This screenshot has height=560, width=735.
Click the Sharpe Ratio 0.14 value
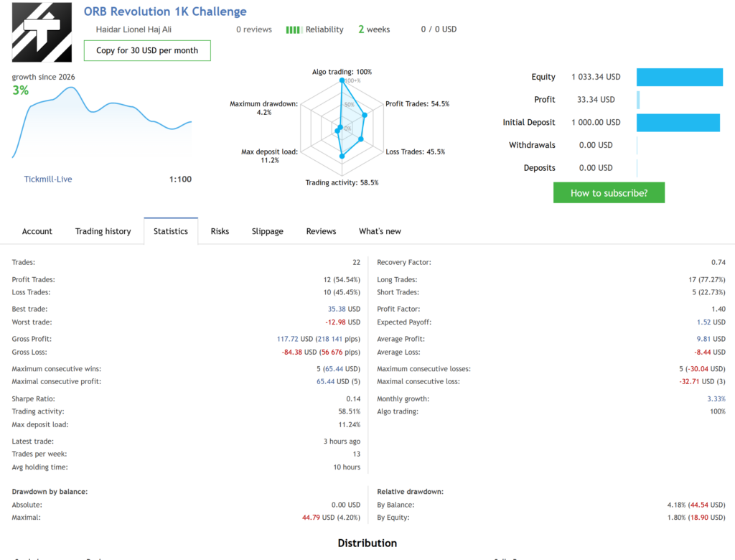pyautogui.click(x=353, y=398)
